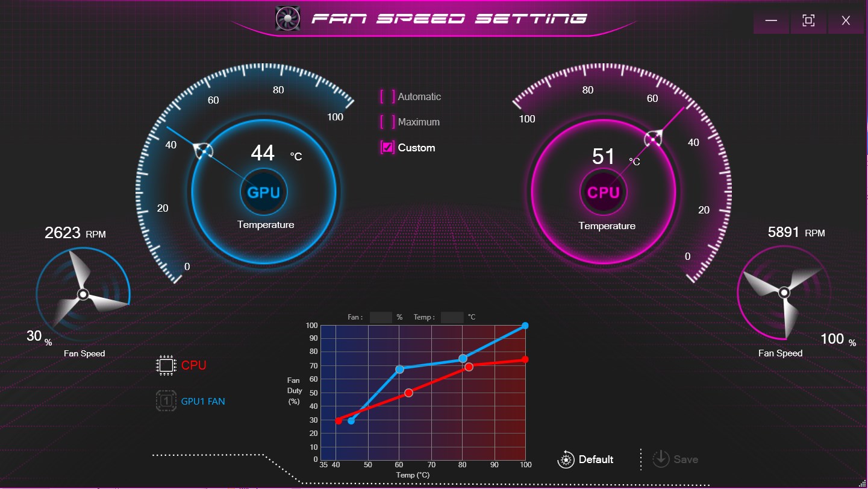The image size is (868, 489).
Task: Click the left GPU fan blade icon
Action: tap(83, 294)
